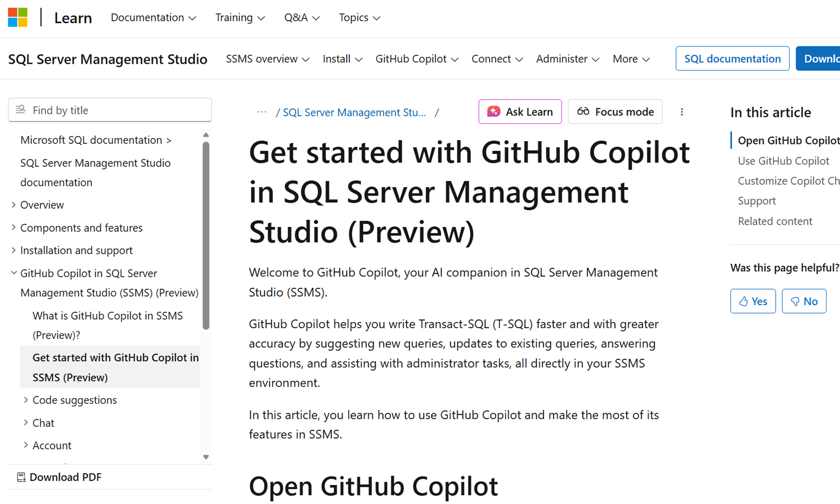Expand the Overview tree node
This screenshot has height=504, width=840.
click(13, 205)
